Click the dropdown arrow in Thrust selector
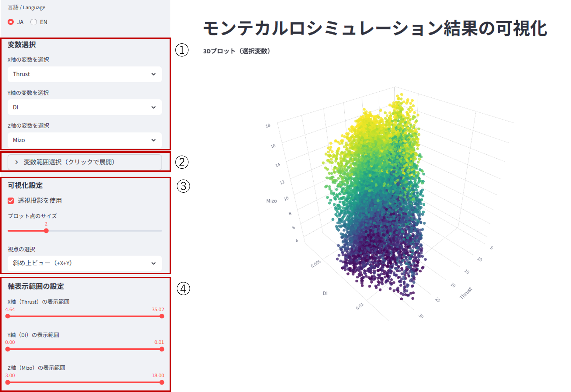 click(153, 74)
